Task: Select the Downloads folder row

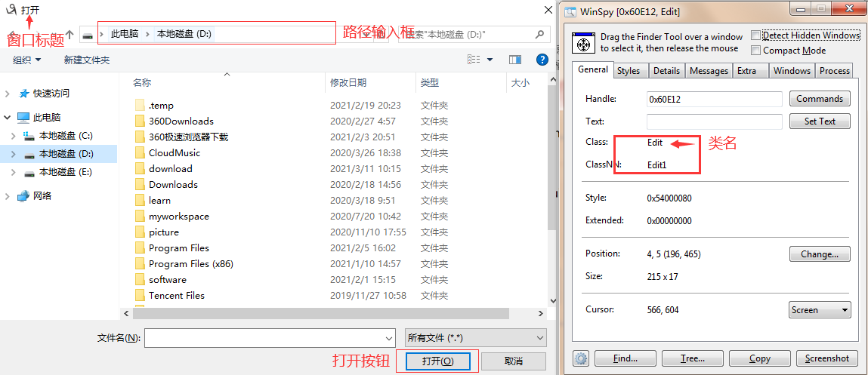Action: click(293, 185)
